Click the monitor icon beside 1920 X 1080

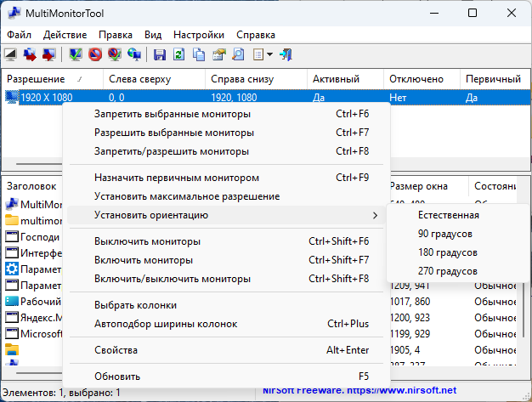tap(12, 98)
